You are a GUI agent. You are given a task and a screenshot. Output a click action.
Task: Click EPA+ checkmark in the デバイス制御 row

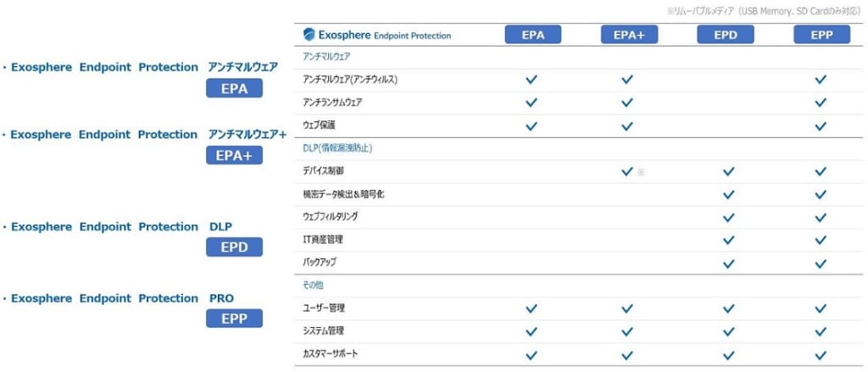(627, 172)
